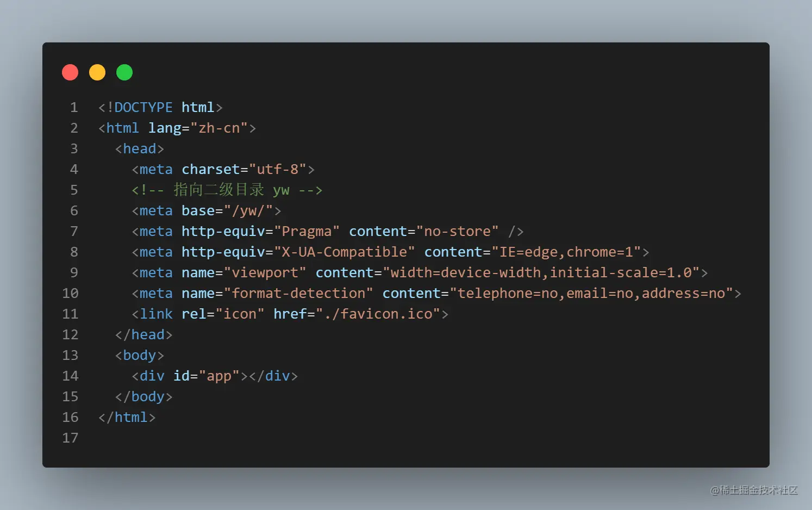Click the "no-store" content value
The width and height of the screenshot is (812, 510).
[457, 232]
